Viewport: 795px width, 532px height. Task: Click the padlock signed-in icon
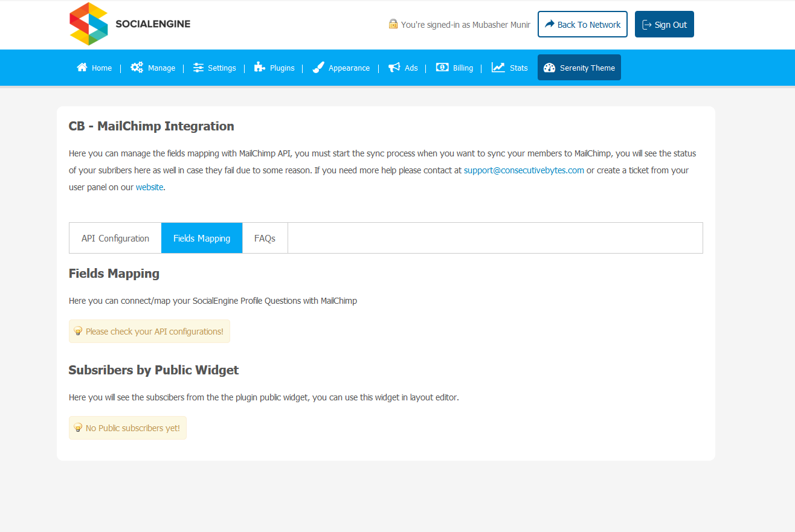[x=393, y=24]
